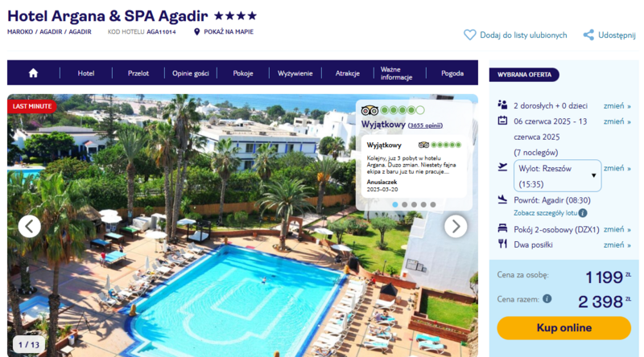Open the Wylot: Rzeszów departure dropdown
The width and height of the screenshot is (644, 357).
557,175
